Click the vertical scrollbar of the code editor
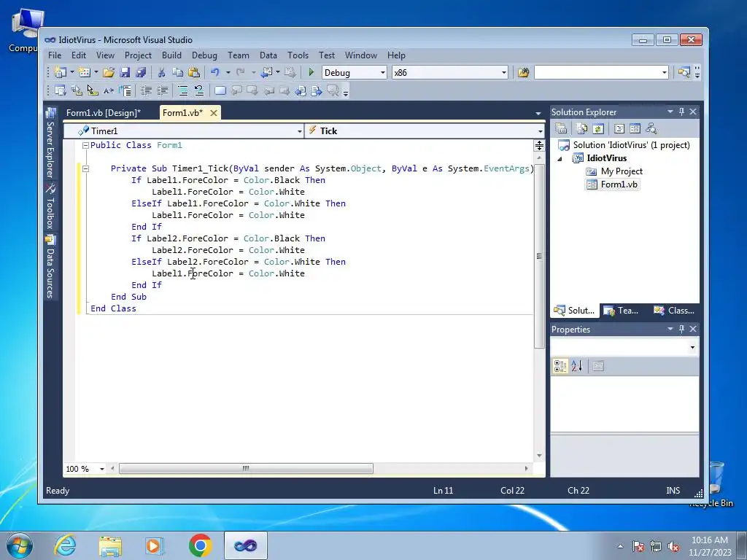Screen dimensions: 747x560 pyautogui.click(x=539, y=256)
